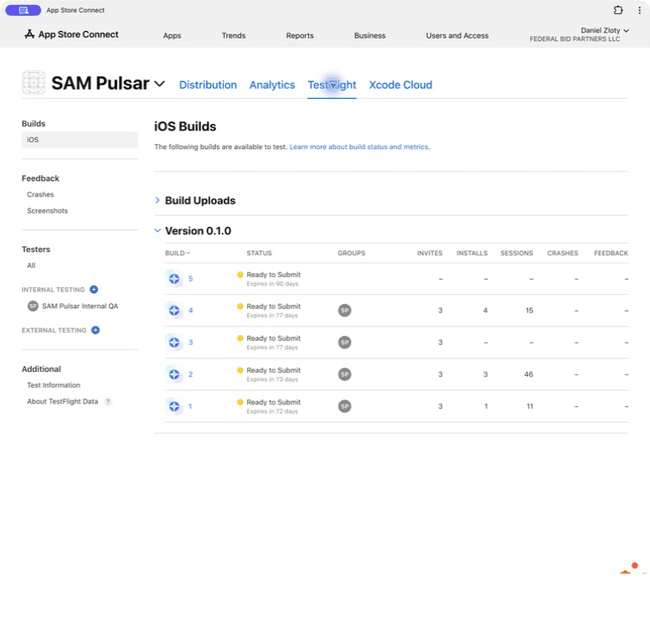Open build number 2
Screen dimensions: 650x644
(191, 374)
